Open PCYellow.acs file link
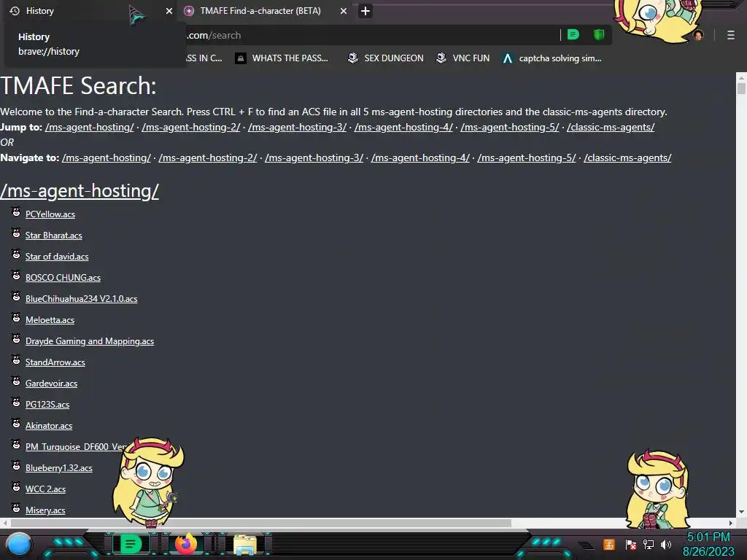 50,214
